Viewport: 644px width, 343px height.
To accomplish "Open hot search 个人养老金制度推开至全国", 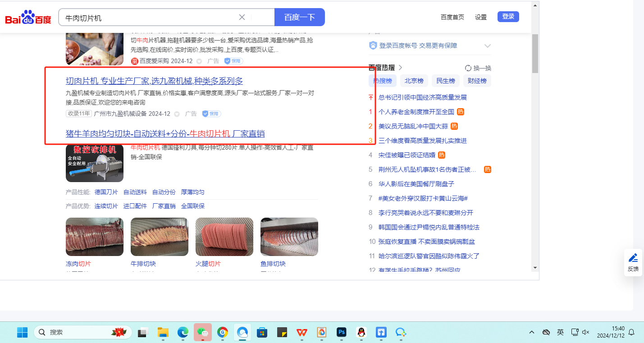I will 416,112.
